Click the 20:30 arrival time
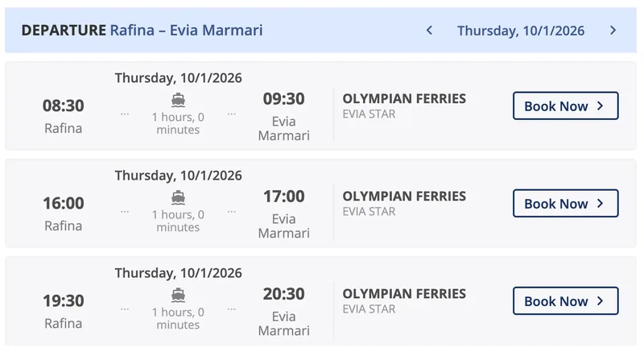 [284, 294]
